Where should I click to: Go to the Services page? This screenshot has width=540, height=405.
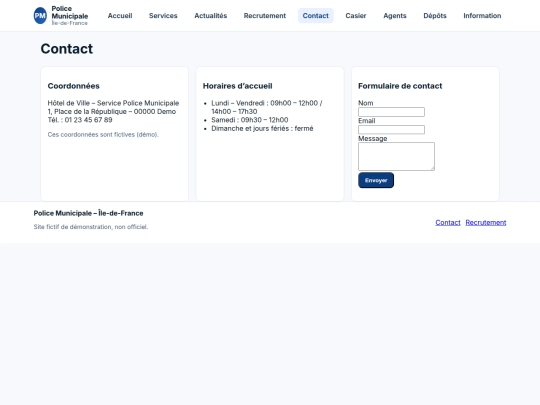(163, 15)
